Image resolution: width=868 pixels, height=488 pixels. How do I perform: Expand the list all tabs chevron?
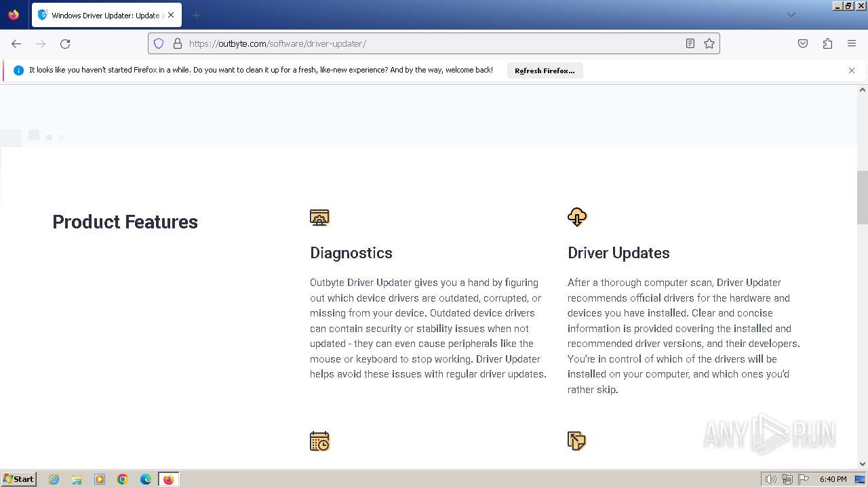click(791, 15)
